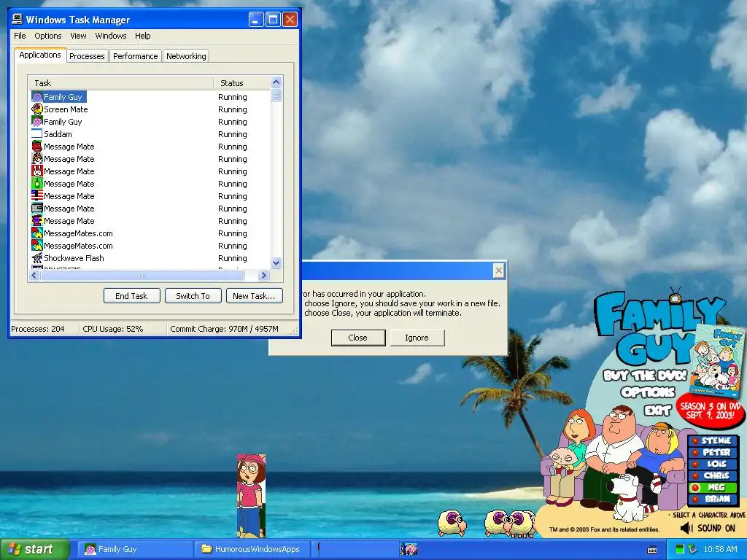Click the gray wallet Message Mate icon
This screenshot has height=560, width=747.
tap(37, 208)
